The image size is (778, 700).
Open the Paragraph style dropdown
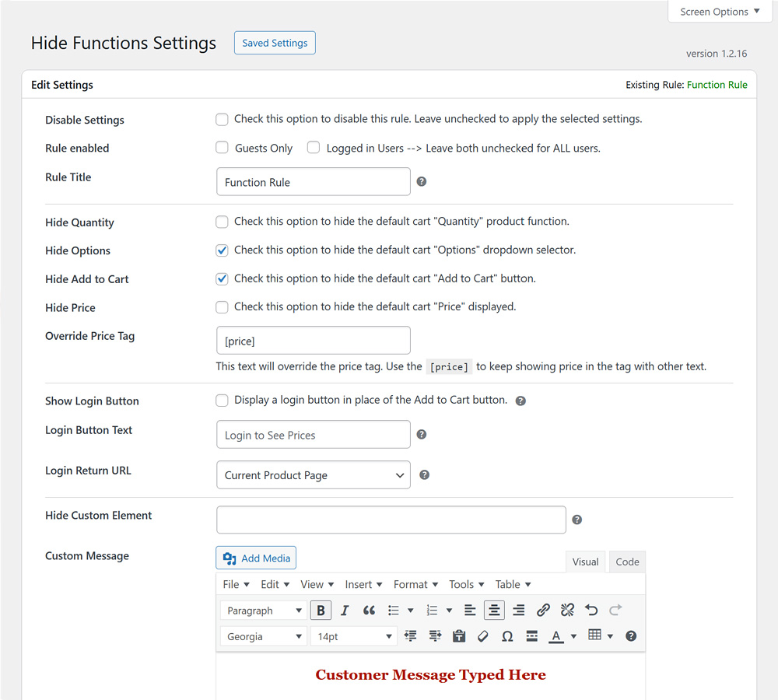pos(262,610)
